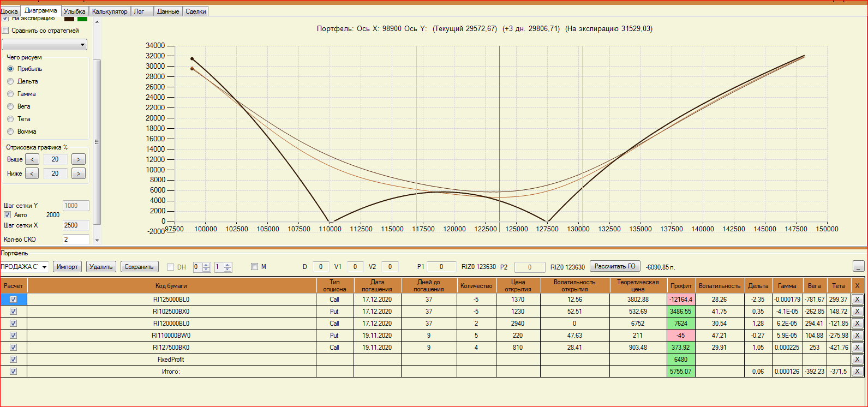Uncheck Расчет for the FixedProfit row
Screen dimensions: 868x407
14,360
